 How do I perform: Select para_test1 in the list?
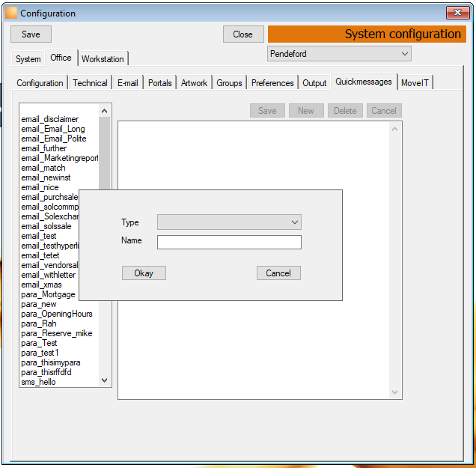tap(40, 353)
